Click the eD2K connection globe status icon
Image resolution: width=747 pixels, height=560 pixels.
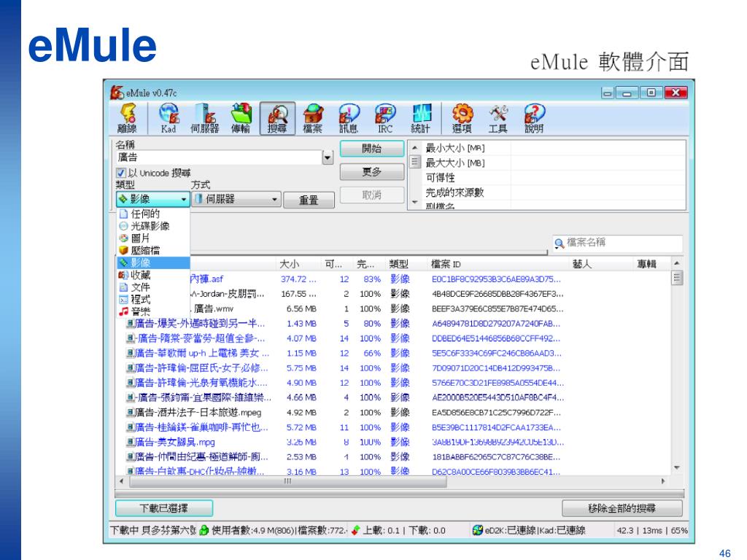pos(477,530)
